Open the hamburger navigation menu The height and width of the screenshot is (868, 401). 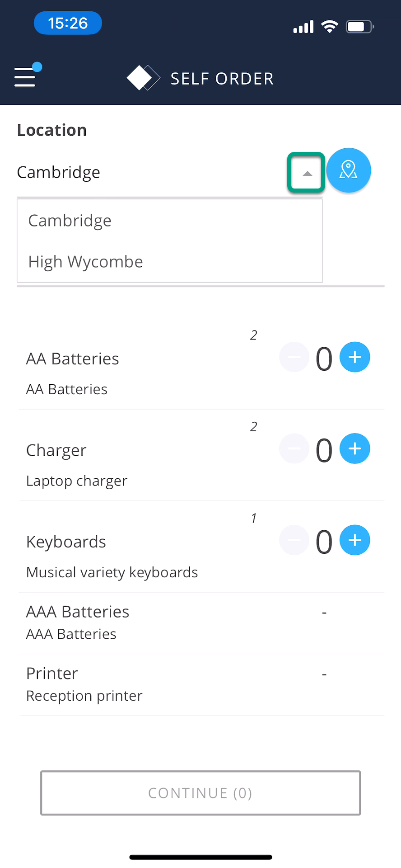coord(25,76)
